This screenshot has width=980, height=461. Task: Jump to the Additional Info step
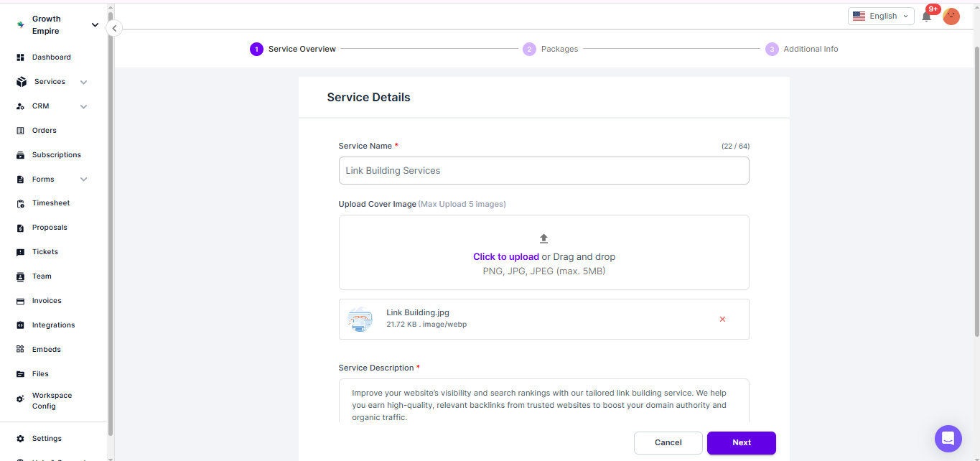772,49
